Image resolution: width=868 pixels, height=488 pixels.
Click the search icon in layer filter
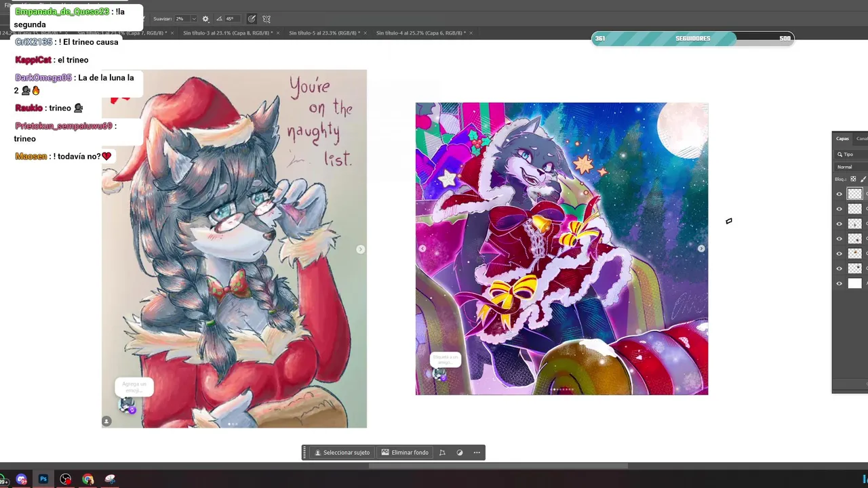(x=840, y=155)
